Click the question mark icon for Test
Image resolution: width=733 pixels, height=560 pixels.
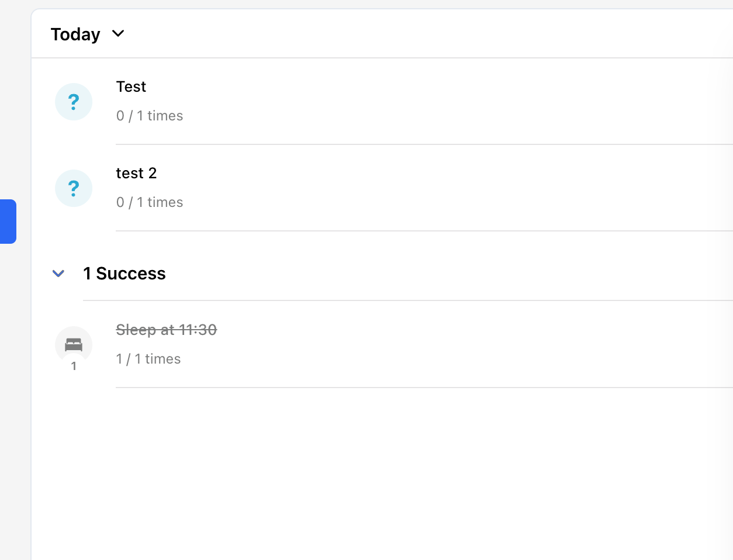point(74,102)
